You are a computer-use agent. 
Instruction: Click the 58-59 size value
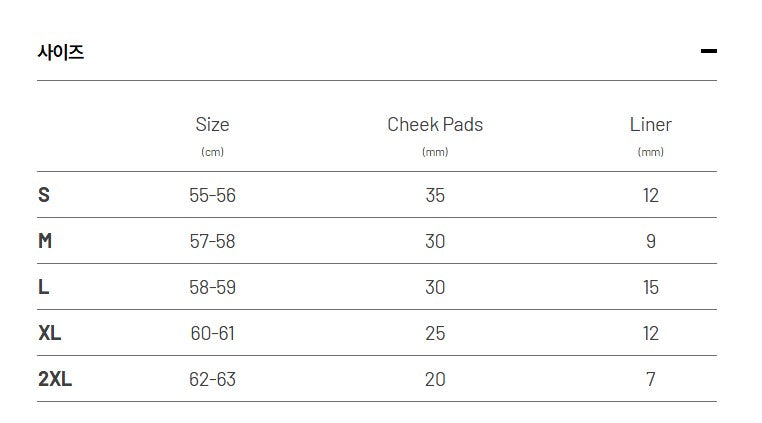pyautogui.click(x=212, y=287)
